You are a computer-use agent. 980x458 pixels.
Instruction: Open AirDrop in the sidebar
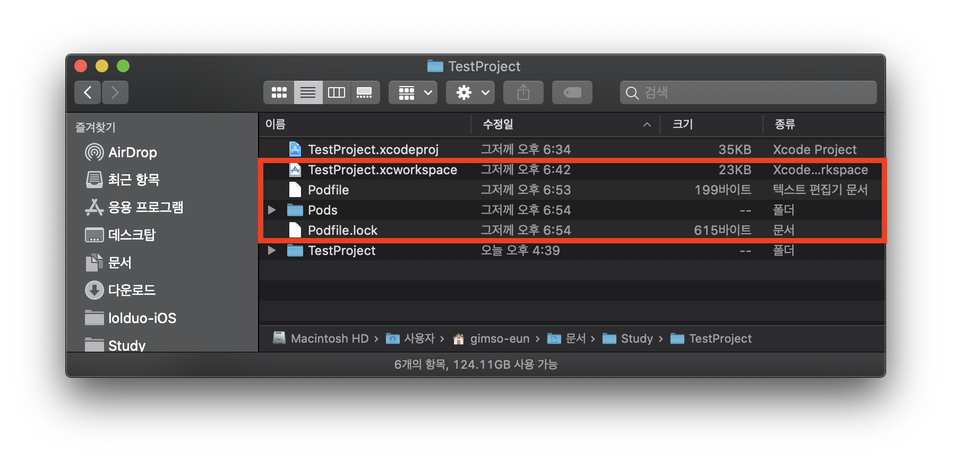121,152
